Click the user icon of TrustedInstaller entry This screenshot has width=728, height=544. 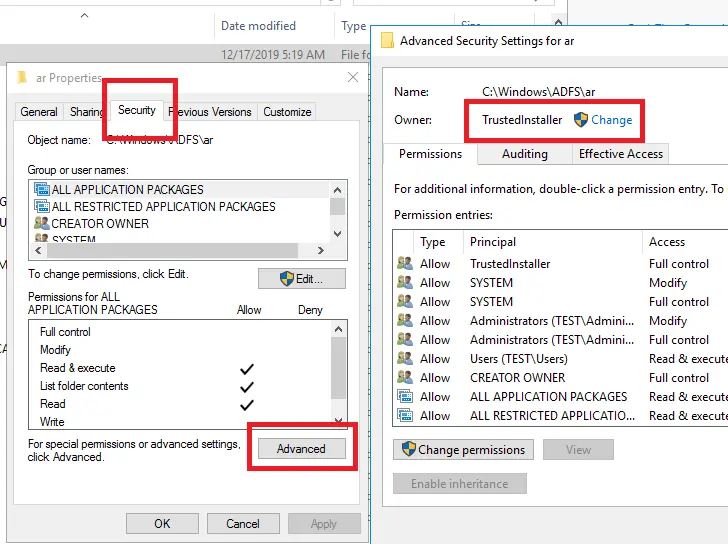tap(405, 264)
